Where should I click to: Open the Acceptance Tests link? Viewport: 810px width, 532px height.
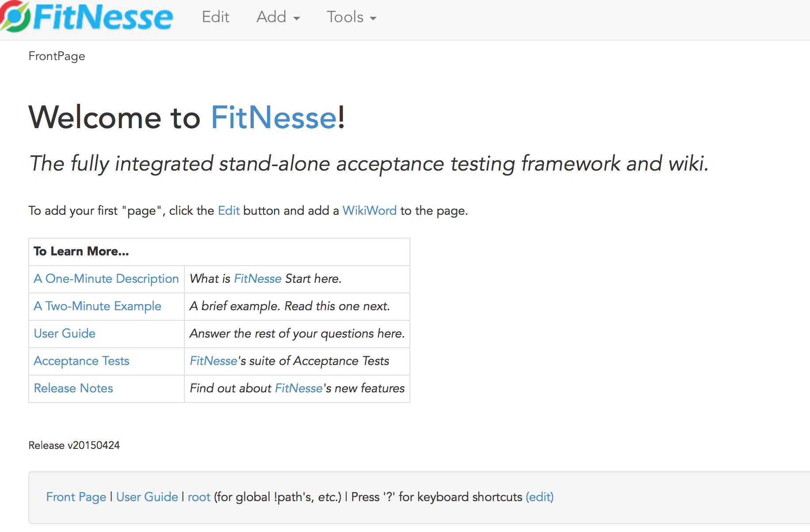coord(81,361)
